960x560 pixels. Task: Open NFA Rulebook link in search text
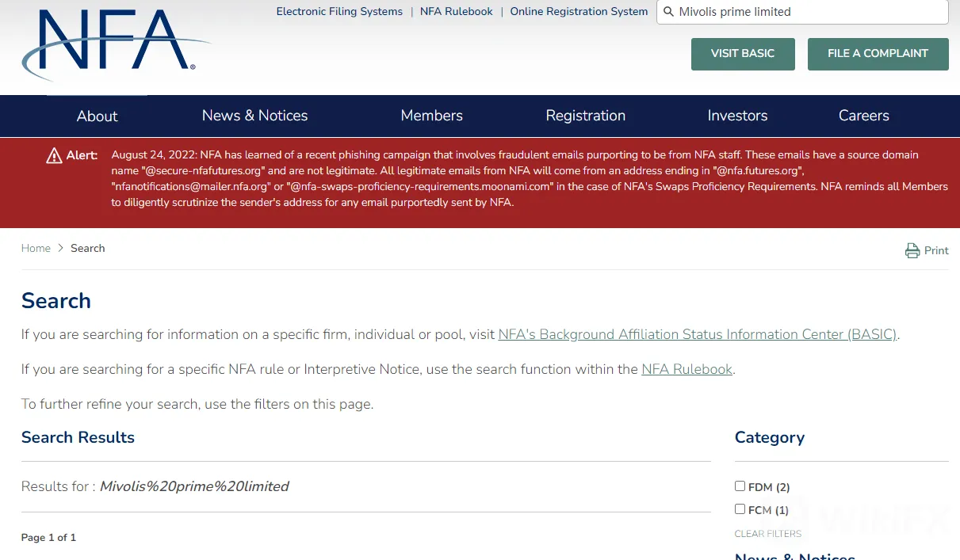pos(687,369)
